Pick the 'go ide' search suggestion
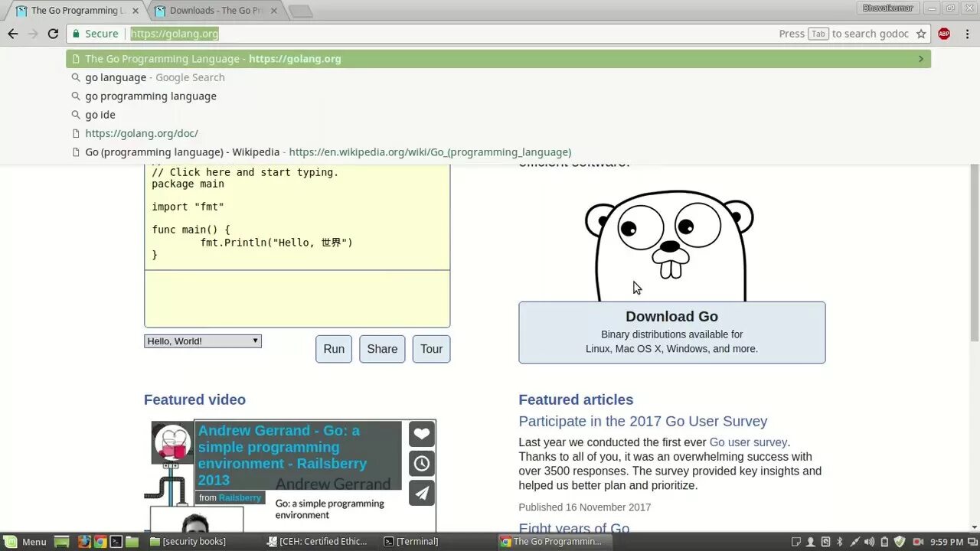The image size is (980, 551). coord(498,115)
